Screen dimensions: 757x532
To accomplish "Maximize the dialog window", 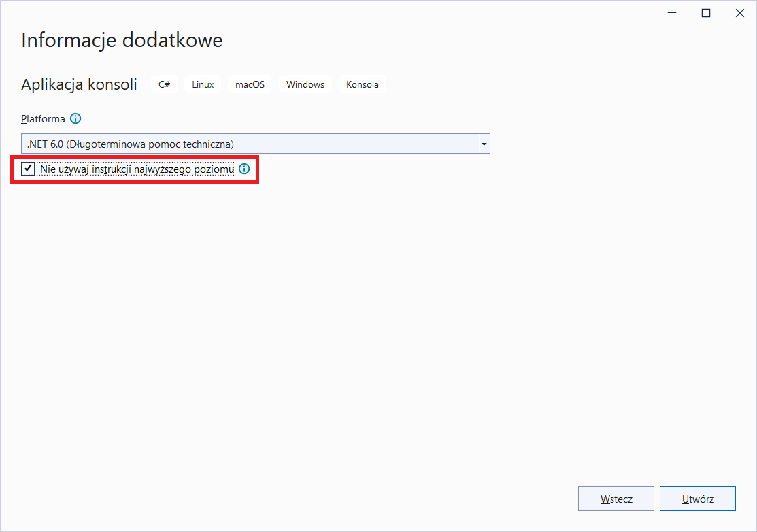I will click(x=706, y=13).
